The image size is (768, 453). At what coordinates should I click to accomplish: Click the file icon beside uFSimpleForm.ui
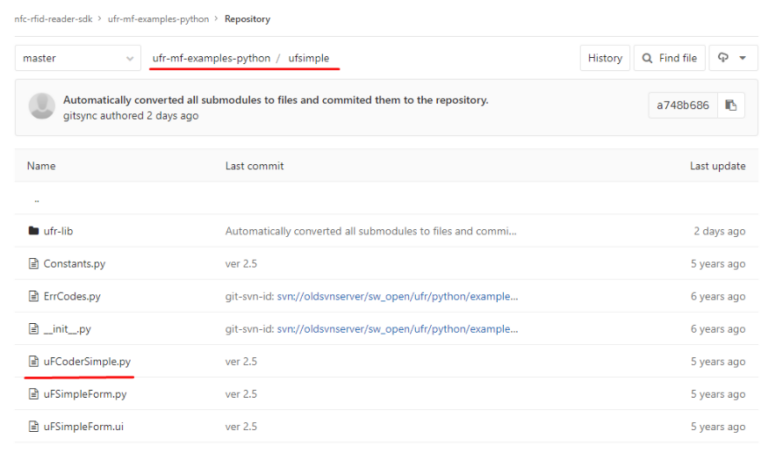click(33, 427)
